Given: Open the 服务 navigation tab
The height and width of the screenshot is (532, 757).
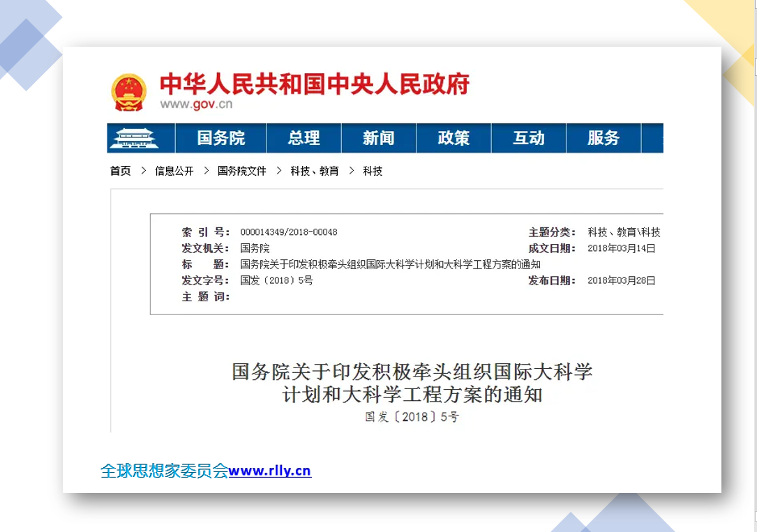Looking at the screenshot, I should (x=604, y=138).
